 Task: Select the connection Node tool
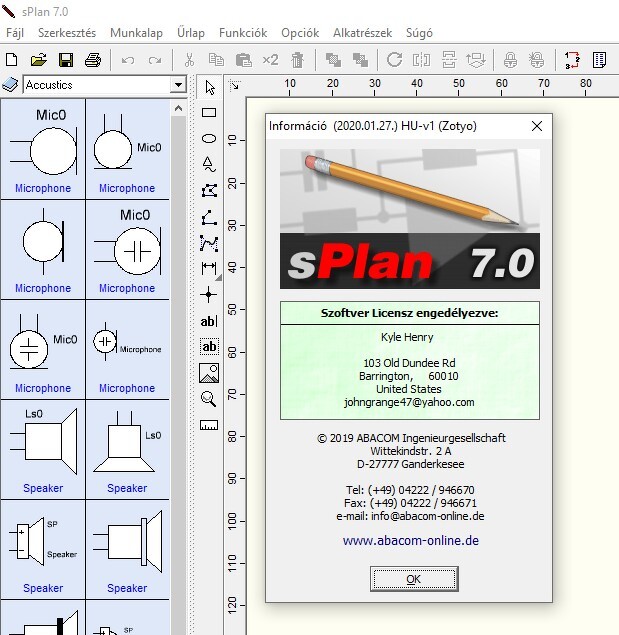tap(209, 294)
